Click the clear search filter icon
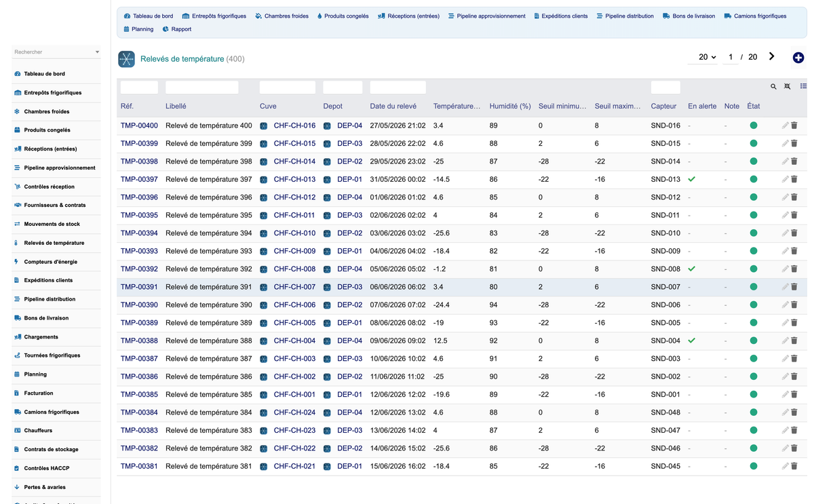 point(788,87)
